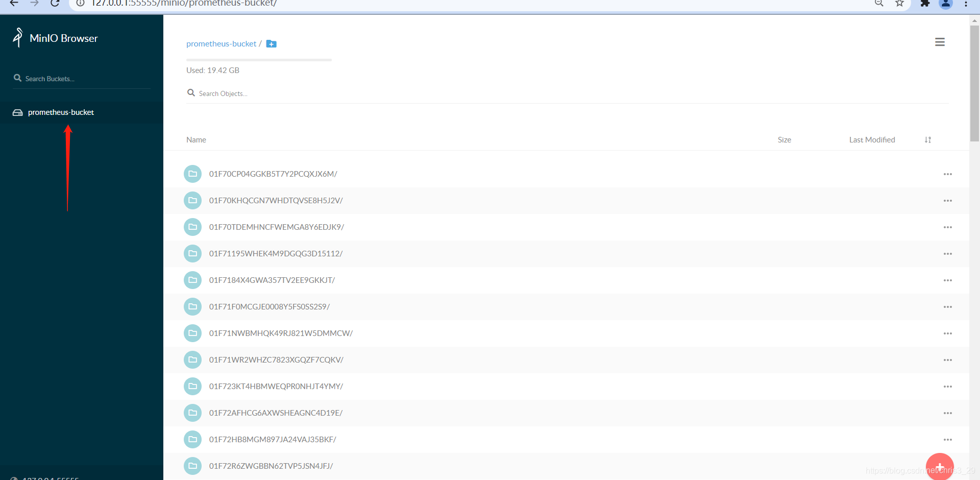Click the browser address bar URL

[184, 4]
